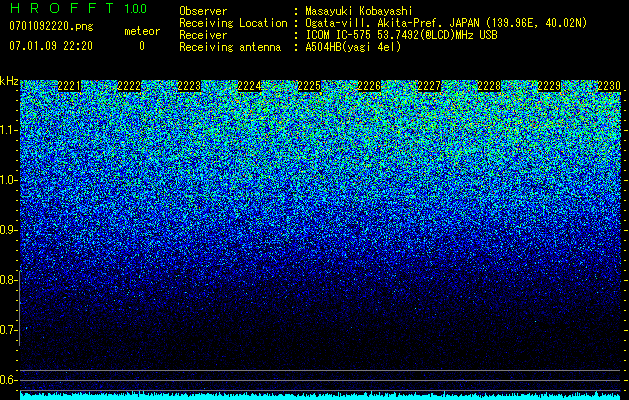629x400 pixels.
Task: Click the 'Receiving Location' field label
Action: [x=233, y=23]
